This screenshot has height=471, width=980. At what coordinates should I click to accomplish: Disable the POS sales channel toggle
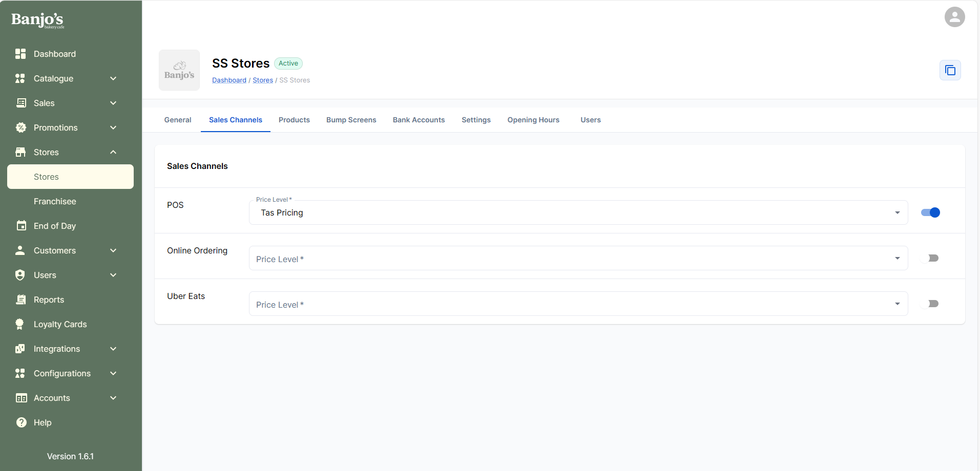[930, 212]
